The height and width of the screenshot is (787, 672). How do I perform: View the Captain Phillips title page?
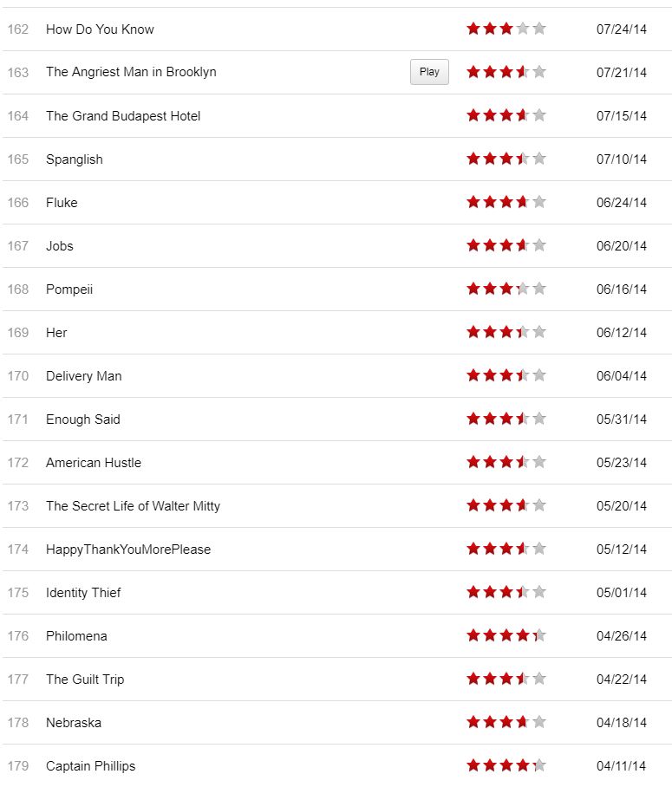pos(91,765)
